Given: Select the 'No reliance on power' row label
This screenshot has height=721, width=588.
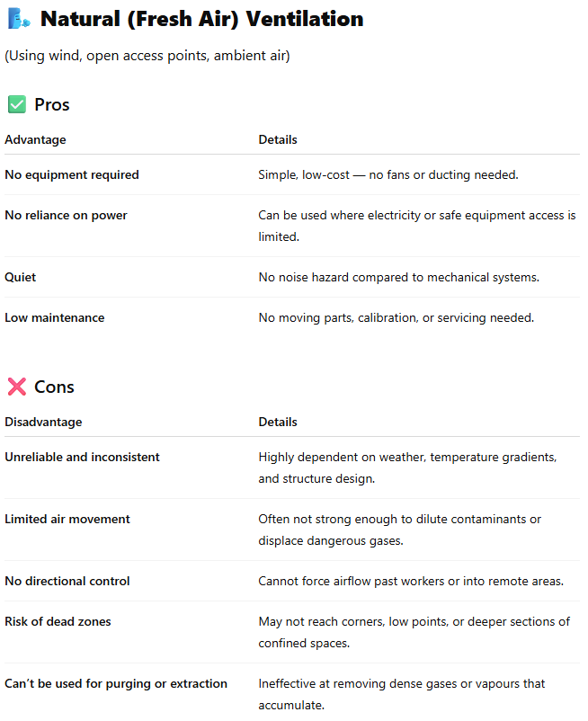Looking at the screenshot, I should point(66,215).
